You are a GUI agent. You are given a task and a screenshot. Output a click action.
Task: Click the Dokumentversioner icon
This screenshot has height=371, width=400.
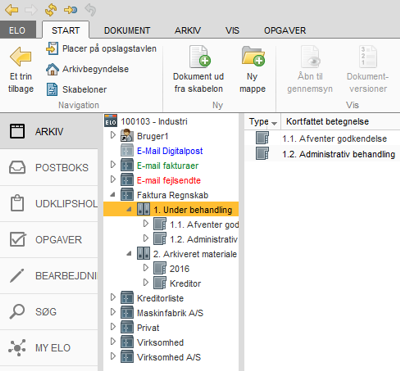point(368,57)
